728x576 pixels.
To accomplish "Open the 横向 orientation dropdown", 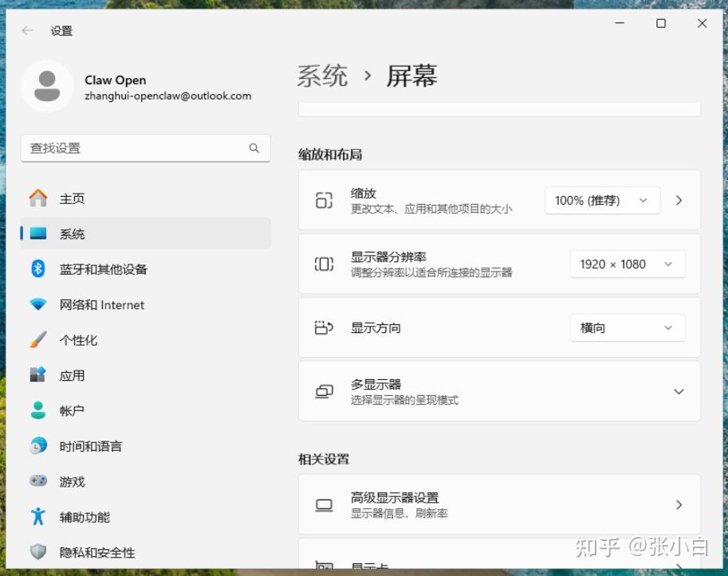I will [x=628, y=327].
